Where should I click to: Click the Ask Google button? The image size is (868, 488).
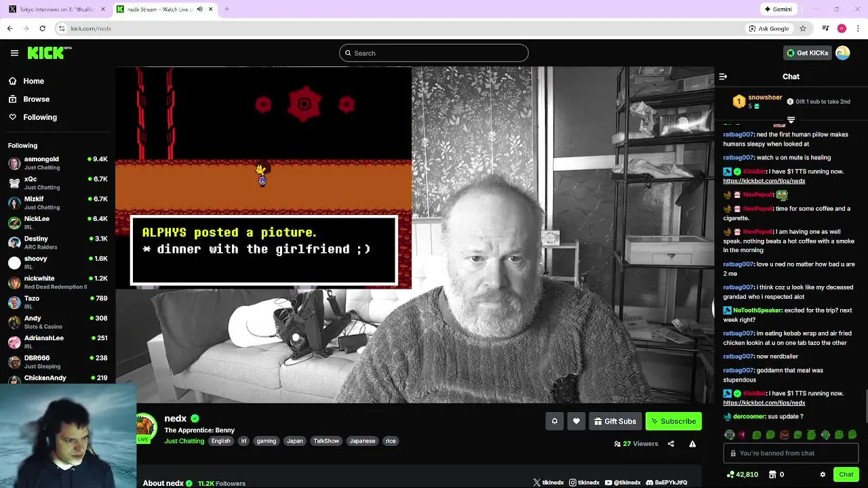(x=768, y=28)
